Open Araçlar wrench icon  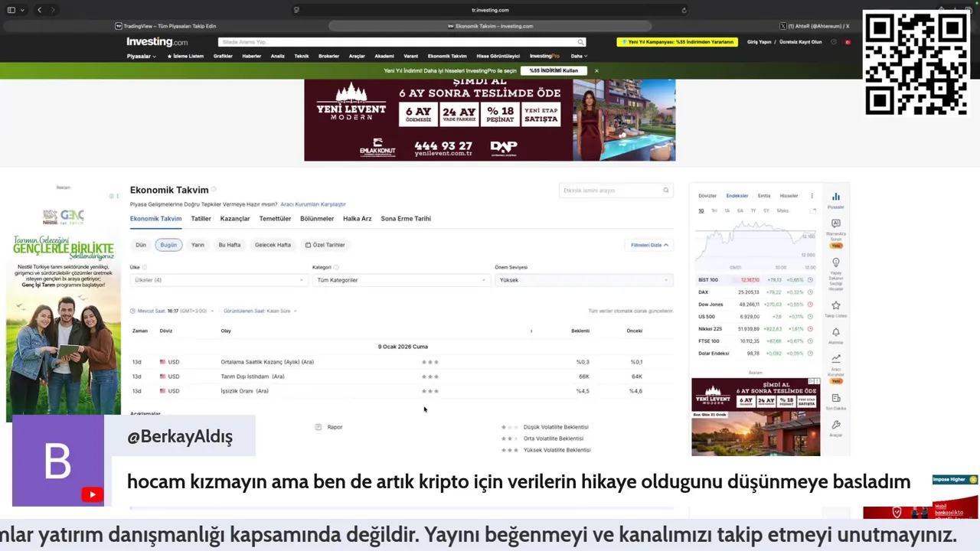coord(835,425)
